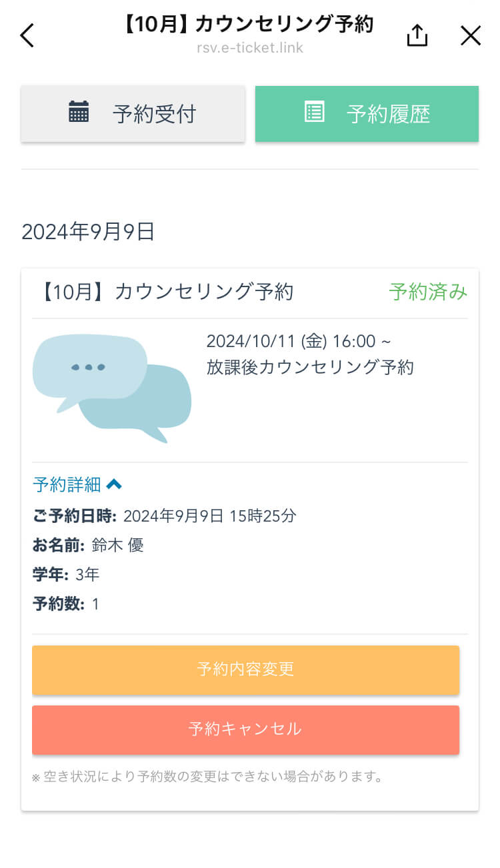The width and height of the screenshot is (500, 868).
Task: Click the 放課後カウンセリング予約 plan name
Action: coord(310,367)
